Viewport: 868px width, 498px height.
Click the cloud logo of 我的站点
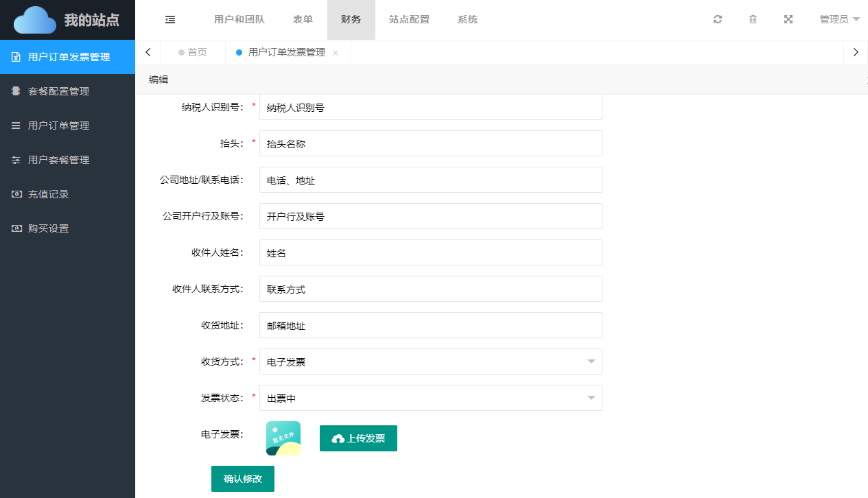pos(35,20)
